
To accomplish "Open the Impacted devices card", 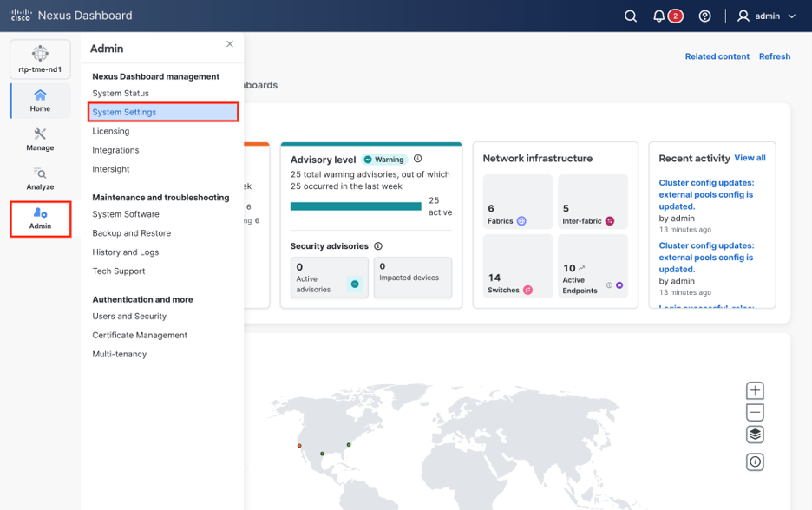I will (413, 278).
